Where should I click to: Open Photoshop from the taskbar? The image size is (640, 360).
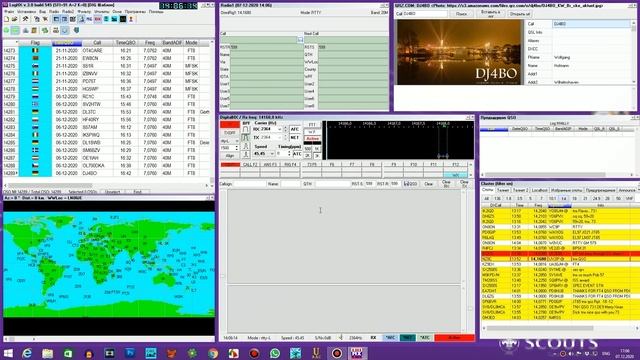(x=130, y=353)
